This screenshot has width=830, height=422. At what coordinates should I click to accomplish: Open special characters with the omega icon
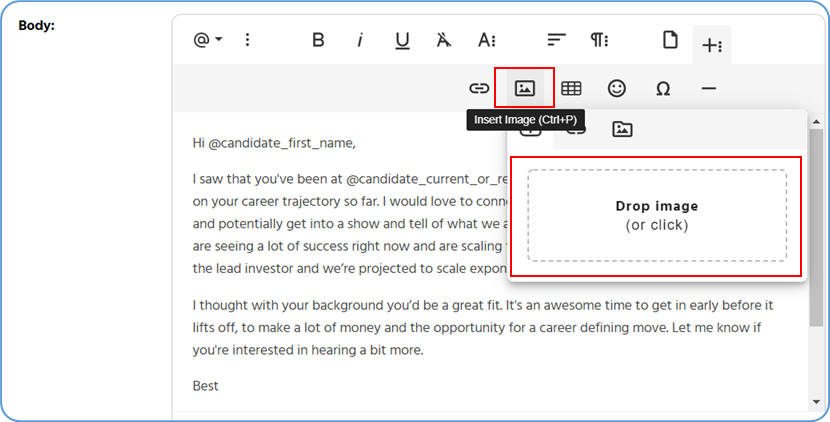pos(662,88)
